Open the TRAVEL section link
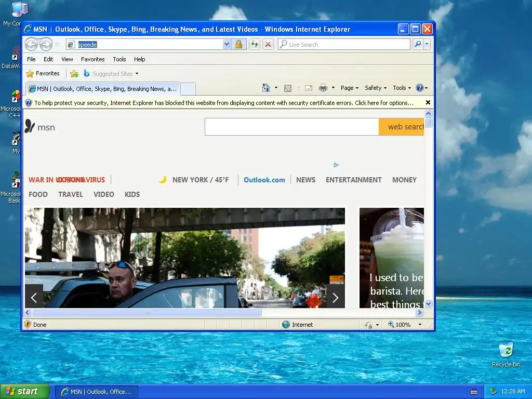Screen dimensions: 532x399 pyautogui.click(x=71, y=194)
